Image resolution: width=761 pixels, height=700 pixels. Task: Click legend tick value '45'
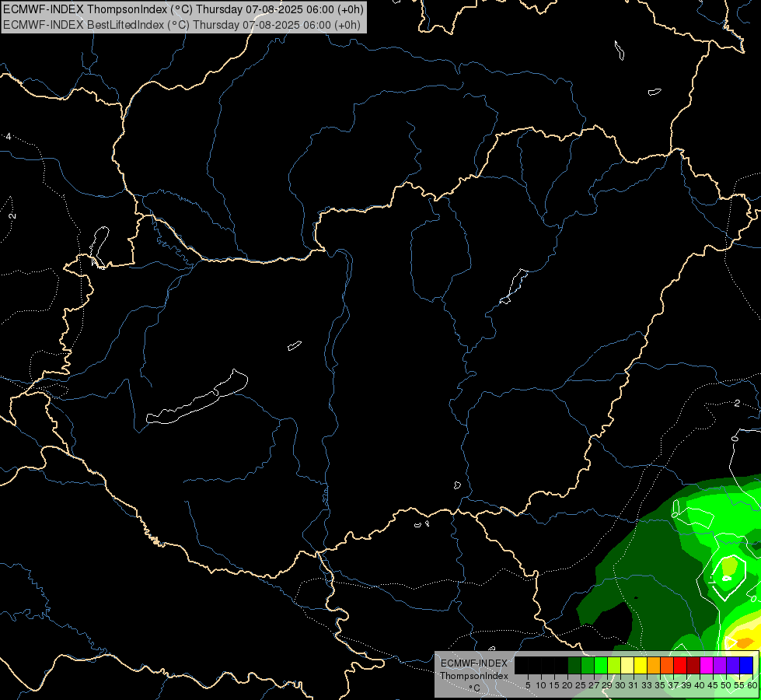point(713,685)
